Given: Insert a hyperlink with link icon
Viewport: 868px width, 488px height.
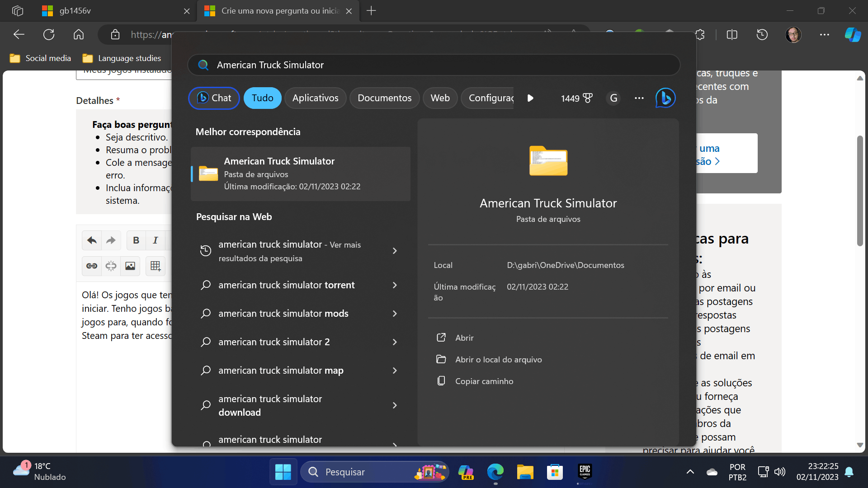Looking at the screenshot, I should 92,266.
